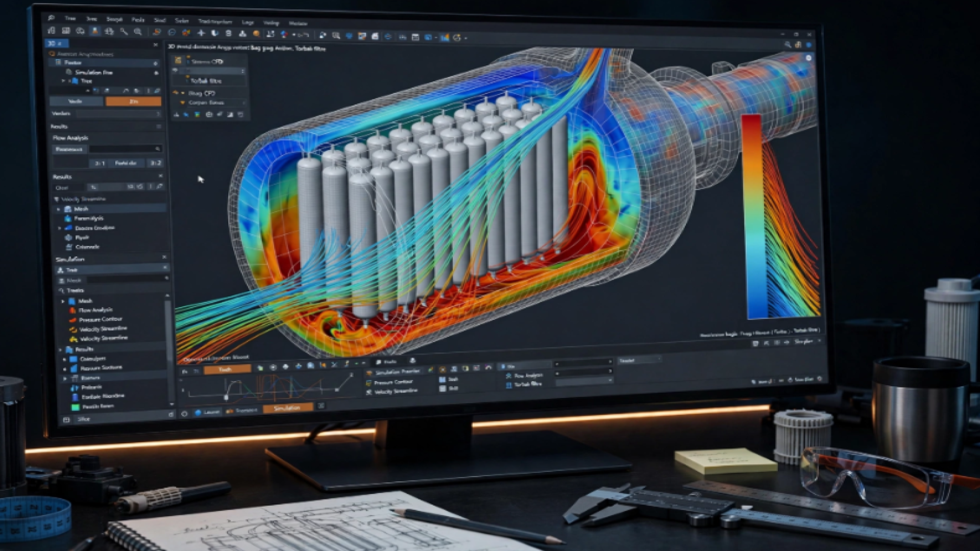Image resolution: width=980 pixels, height=551 pixels.
Task: Click the grey button left of the orange one
Action: [76, 101]
